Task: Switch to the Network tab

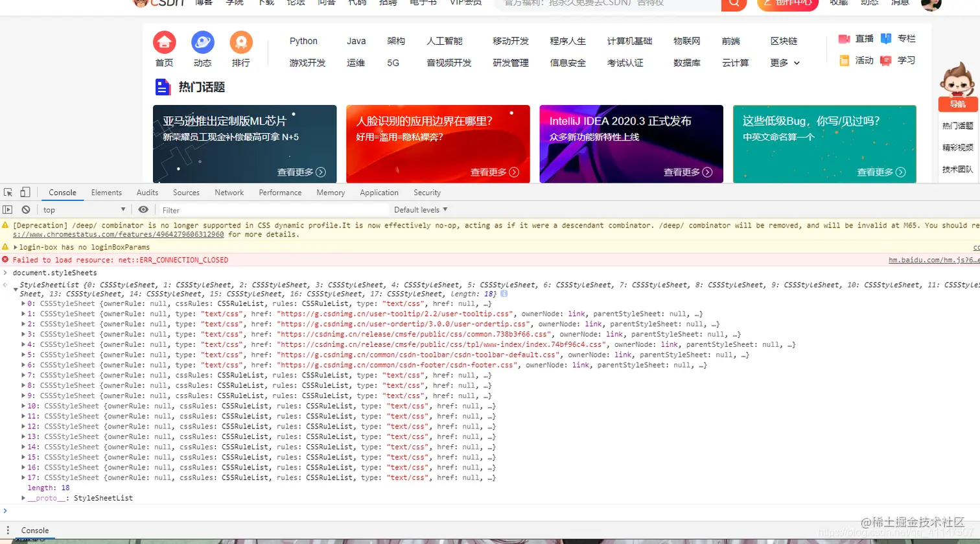Action: click(x=229, y=193)
